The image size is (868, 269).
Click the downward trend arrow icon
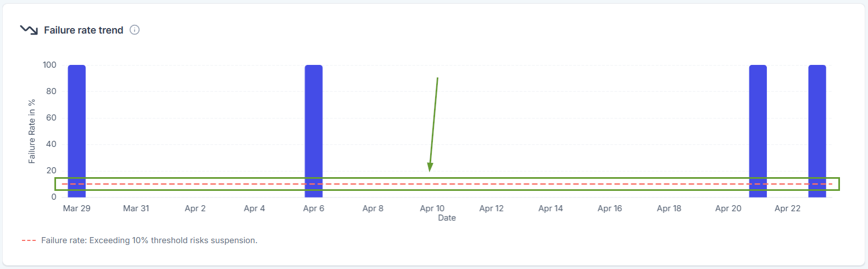coord(29,30)
